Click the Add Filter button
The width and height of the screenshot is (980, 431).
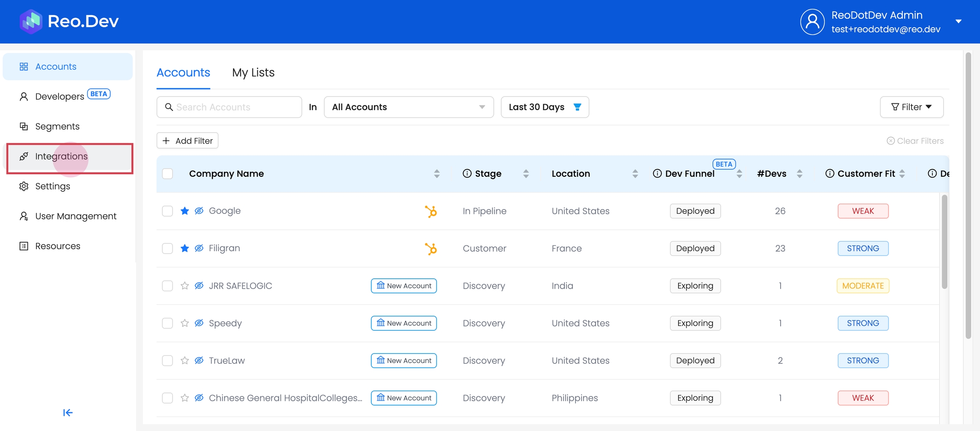[x=188, y=141]
